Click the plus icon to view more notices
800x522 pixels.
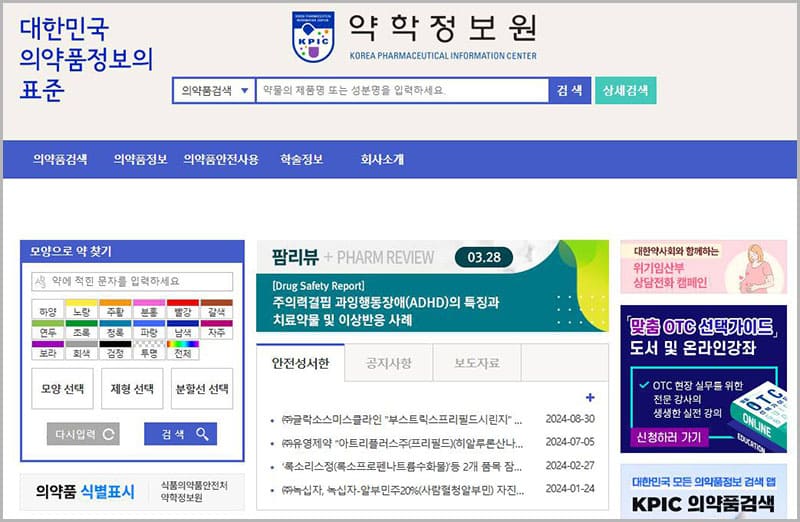click(x=590, y=397)
